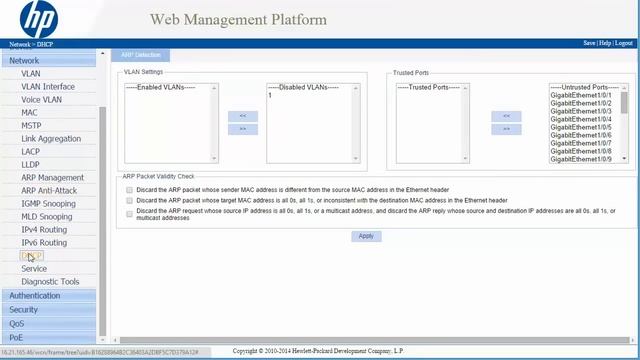Open the ARP Detection tab
Viewport: 640px width, 360px height.
coord(141,55)
